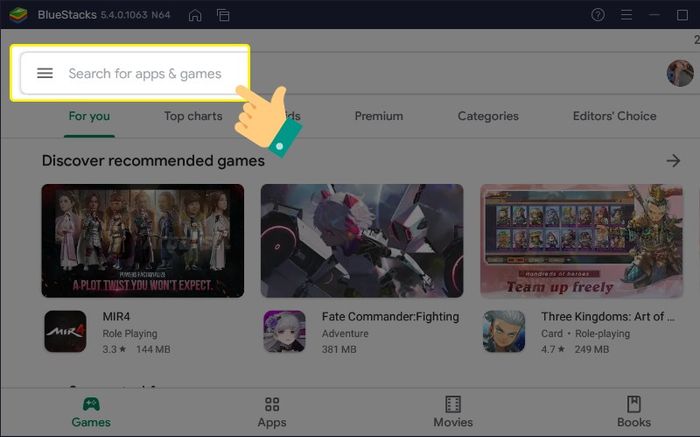
Task: Click the MIR4 app icon
Action: (65, 331)
